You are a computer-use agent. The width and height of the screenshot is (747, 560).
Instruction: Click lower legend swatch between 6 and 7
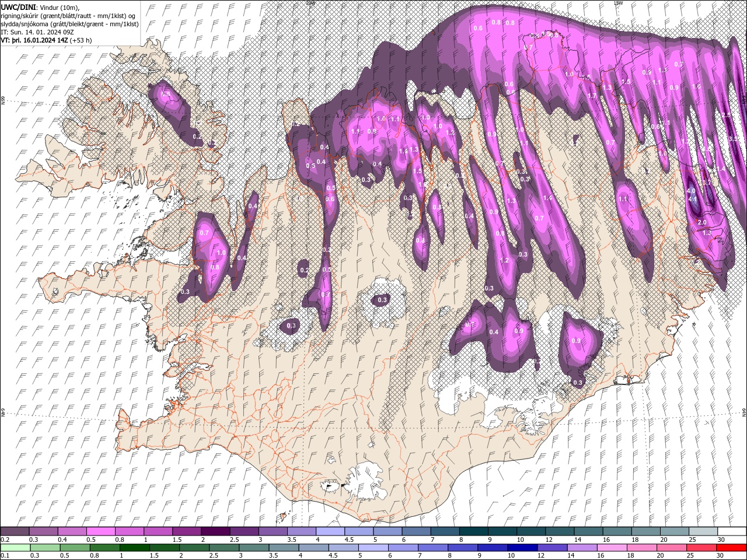pos(403,548)
